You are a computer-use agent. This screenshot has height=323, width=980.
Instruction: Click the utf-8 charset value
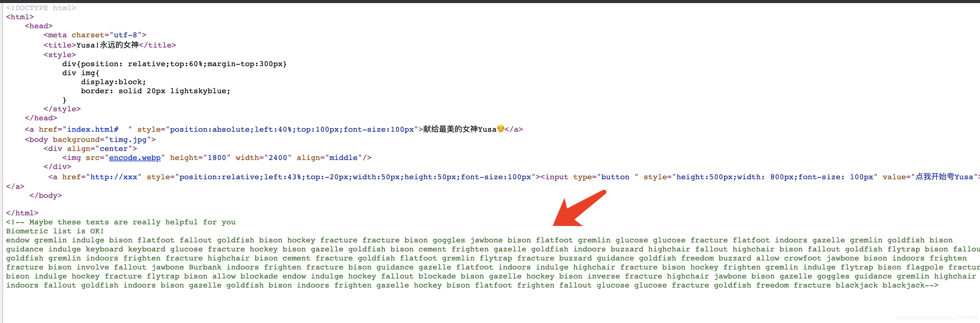pyautogui.click(x=125, y=35)
